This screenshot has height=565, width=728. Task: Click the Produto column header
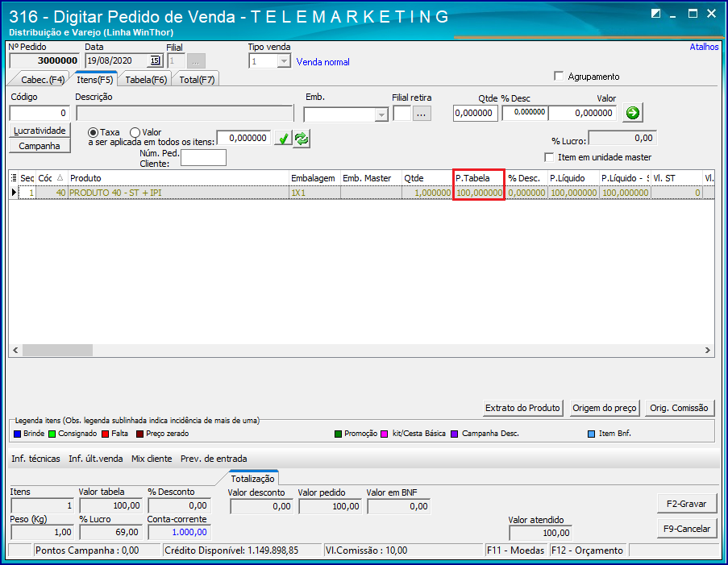pos(178,178)
